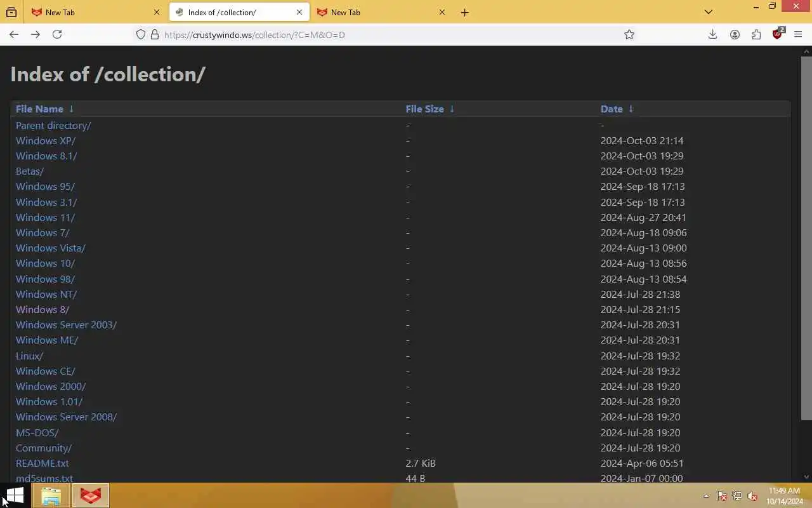Screen dimensions: 812x508
Task: Open the Windows 98/ folder
Action: click(x=45, y=279)
